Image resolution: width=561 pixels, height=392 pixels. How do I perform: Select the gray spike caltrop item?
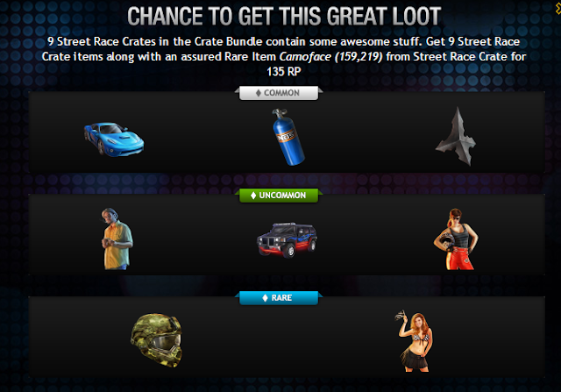[456, 137]
